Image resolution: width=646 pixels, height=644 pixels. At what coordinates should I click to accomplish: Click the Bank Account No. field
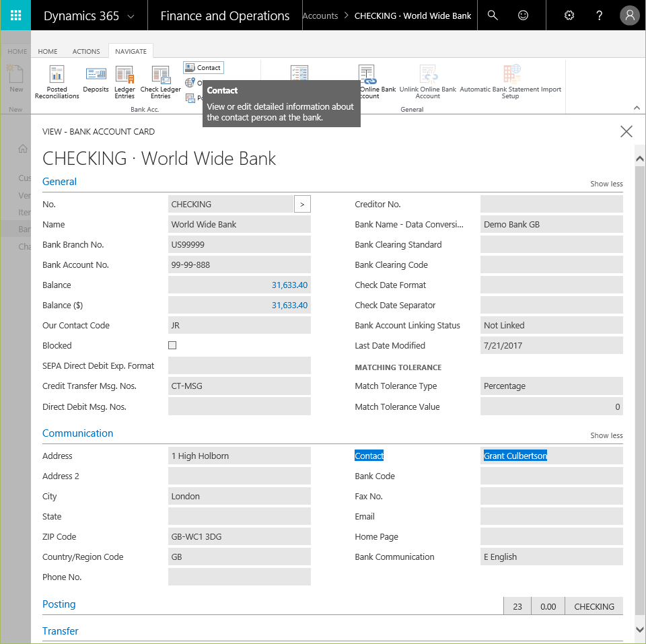(x=240, y=265)
